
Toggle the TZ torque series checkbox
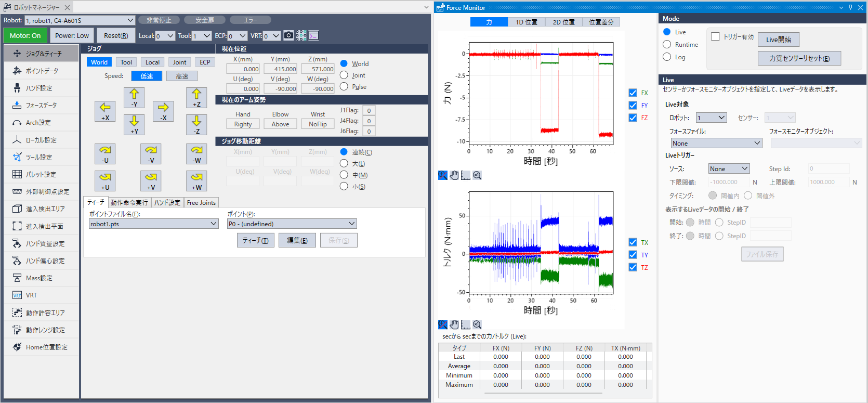(633, 267)
